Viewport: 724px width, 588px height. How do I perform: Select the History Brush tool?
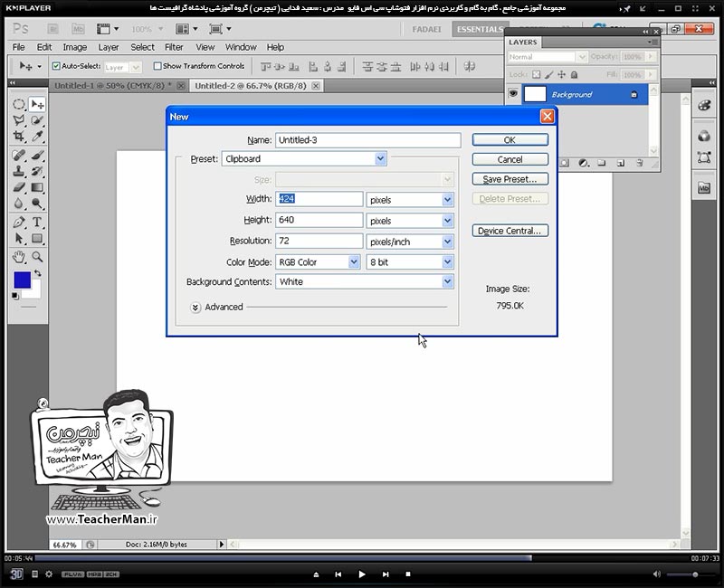coord(37,171)
